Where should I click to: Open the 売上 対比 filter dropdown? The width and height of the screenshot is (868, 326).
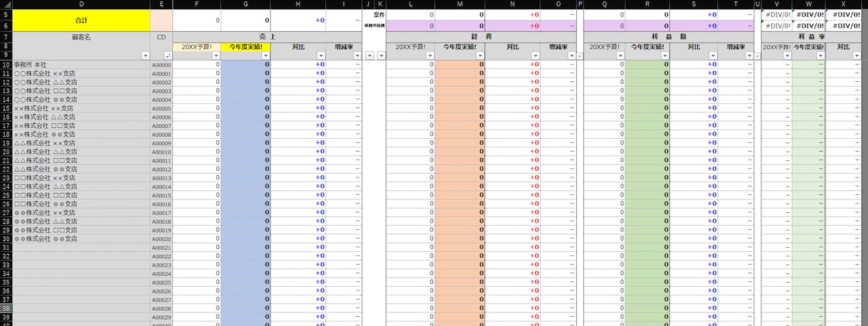[x=321, y=56]
